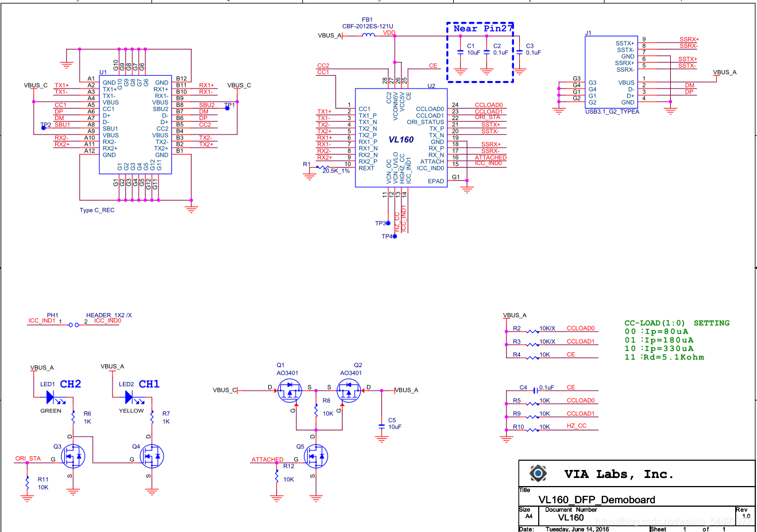757x532 pixels.
Task: Click the 'VL160_DFP_Demoboard' title text
Action: [x=597, y=500]
